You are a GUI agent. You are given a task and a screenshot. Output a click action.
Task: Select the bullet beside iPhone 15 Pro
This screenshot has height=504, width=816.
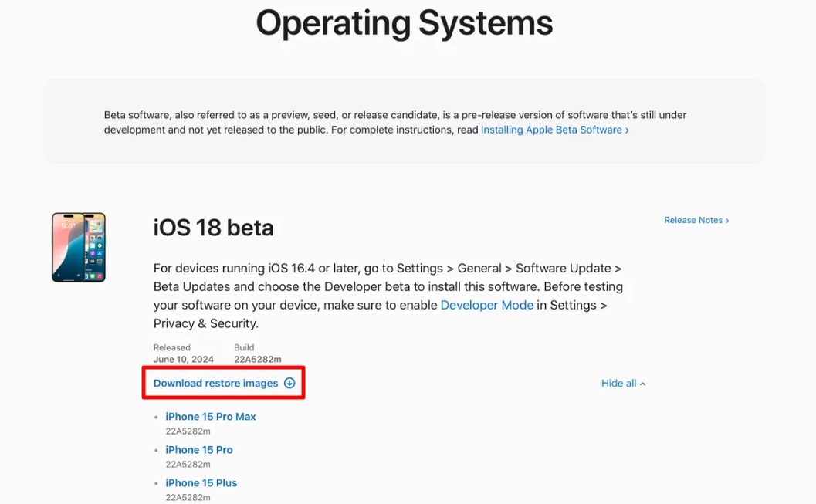tap(157, 450)
